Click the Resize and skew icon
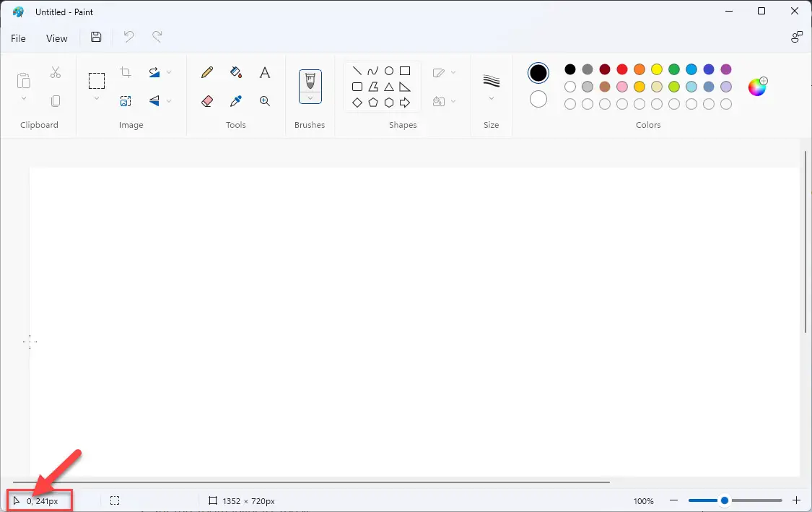The width and height of the screenshot is (812, 512). 126,100
